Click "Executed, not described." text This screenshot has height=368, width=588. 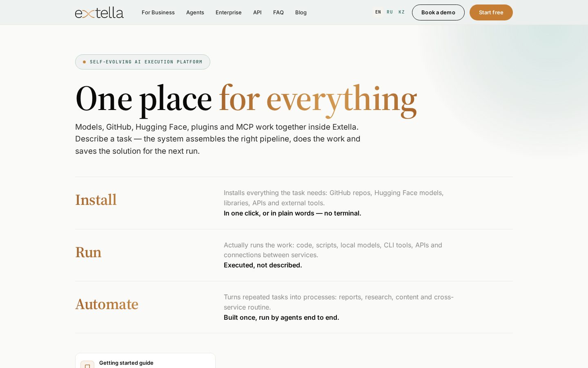263,265
